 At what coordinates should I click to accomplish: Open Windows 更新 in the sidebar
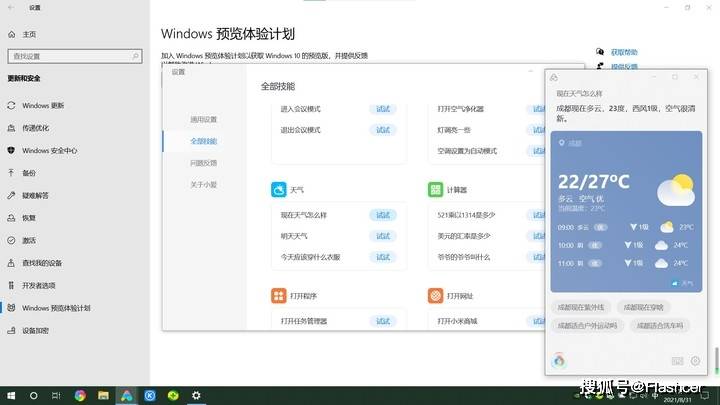tap(36, 106)
